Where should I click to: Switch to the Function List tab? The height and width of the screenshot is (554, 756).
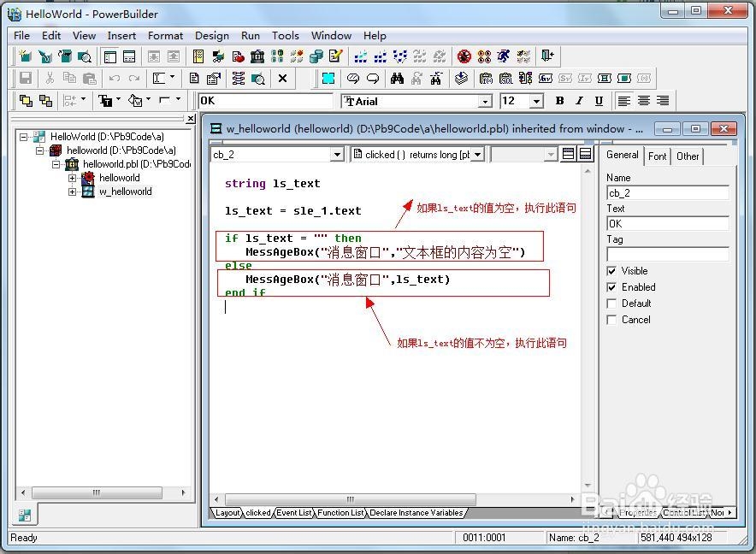(340, 512)
